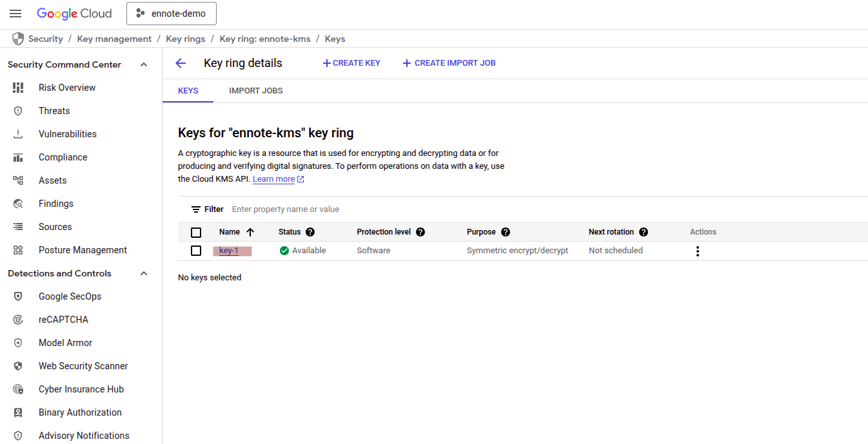Click Symmetric encrypt/decrypt cell

click(517, 251)
